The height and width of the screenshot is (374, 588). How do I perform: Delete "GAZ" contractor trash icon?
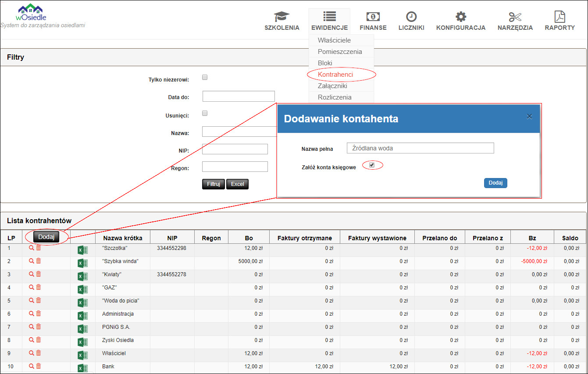tap(38, 288)
